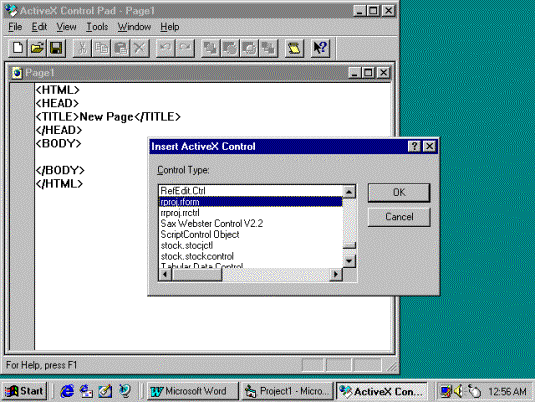The image size is (535, 402).
Task: Select stock.stockcontrol in control list
Action: click(x=251, y=256)
